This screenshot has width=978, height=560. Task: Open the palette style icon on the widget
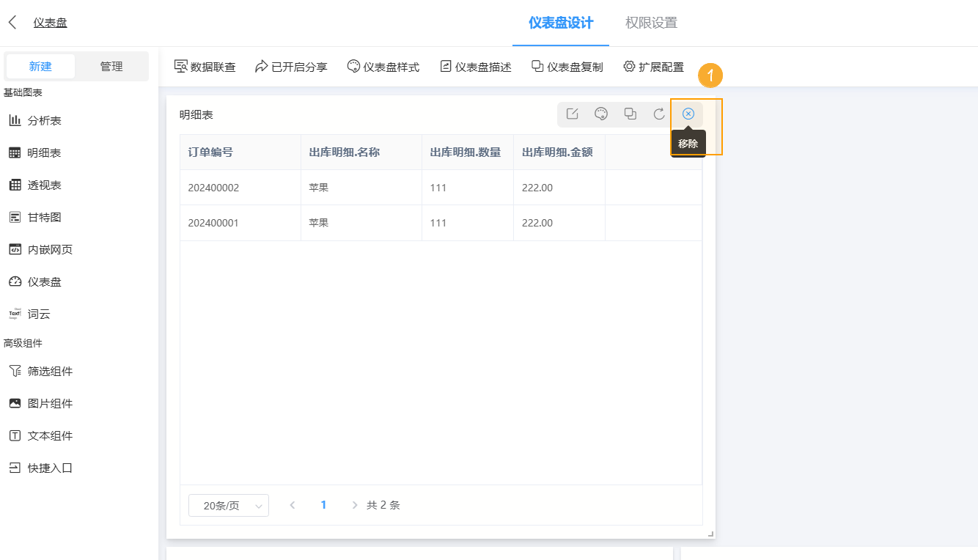pyautogui.click(x=601, y=114)
